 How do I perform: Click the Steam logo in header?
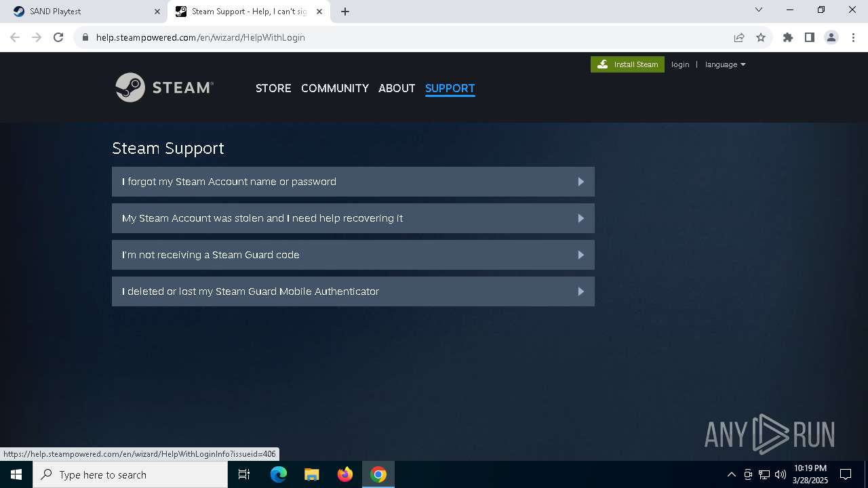[x=165, y=87]
